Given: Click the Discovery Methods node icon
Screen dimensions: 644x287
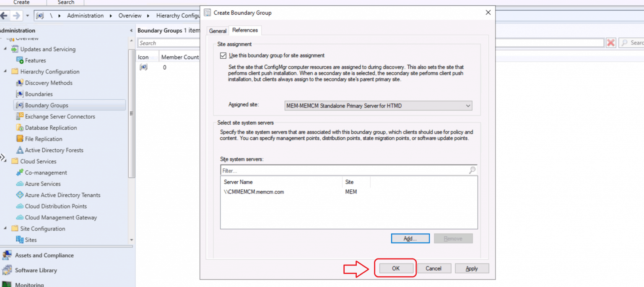Looking at the screenshot, I should pos(19,83).
